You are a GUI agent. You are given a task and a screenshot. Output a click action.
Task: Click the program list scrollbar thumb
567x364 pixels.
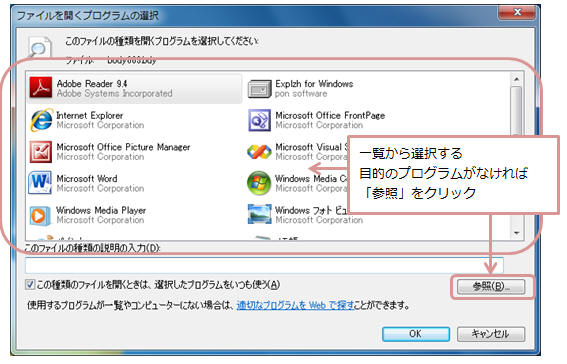[x=516, y=110]
